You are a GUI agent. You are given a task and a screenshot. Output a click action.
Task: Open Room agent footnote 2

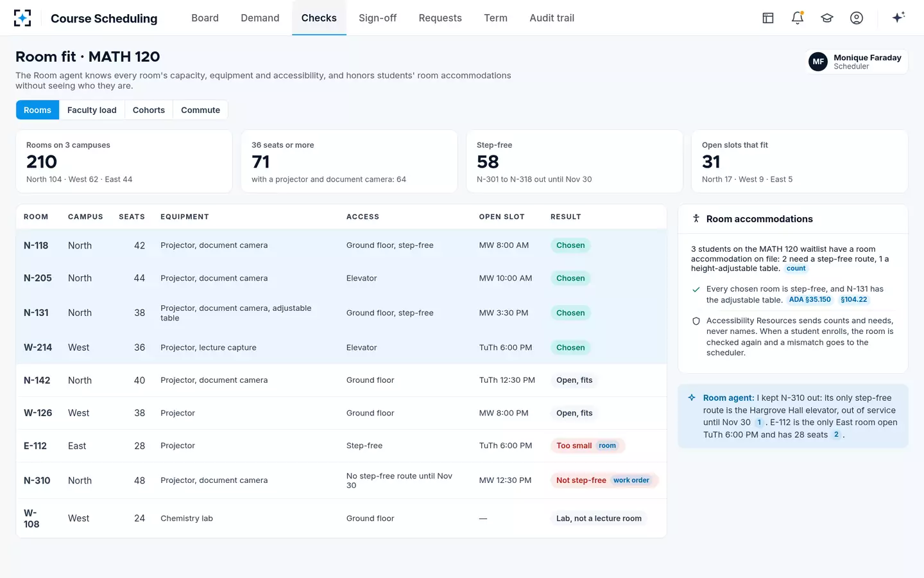(836, 435)
